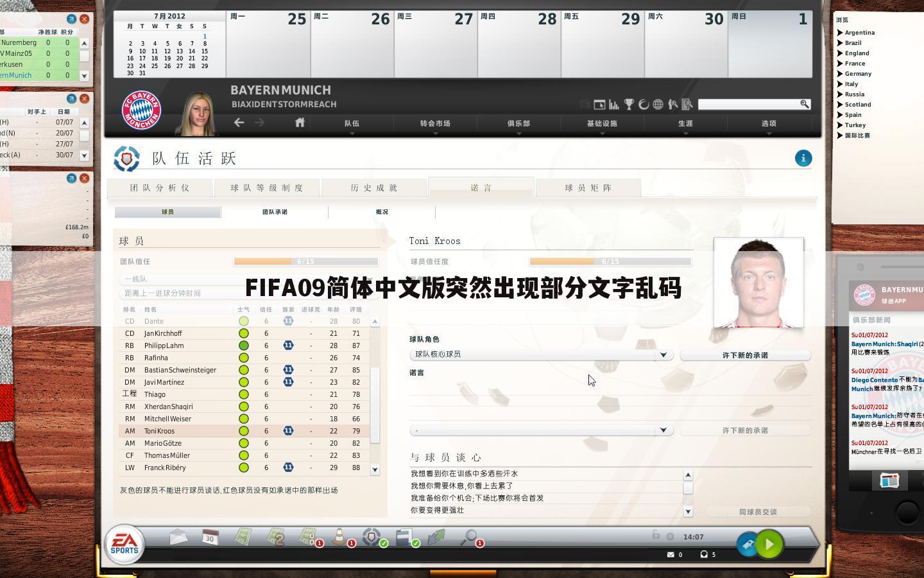Screen dimensions: 924x578
Task: Open the folders icon with green check
Action: (406, 537)
